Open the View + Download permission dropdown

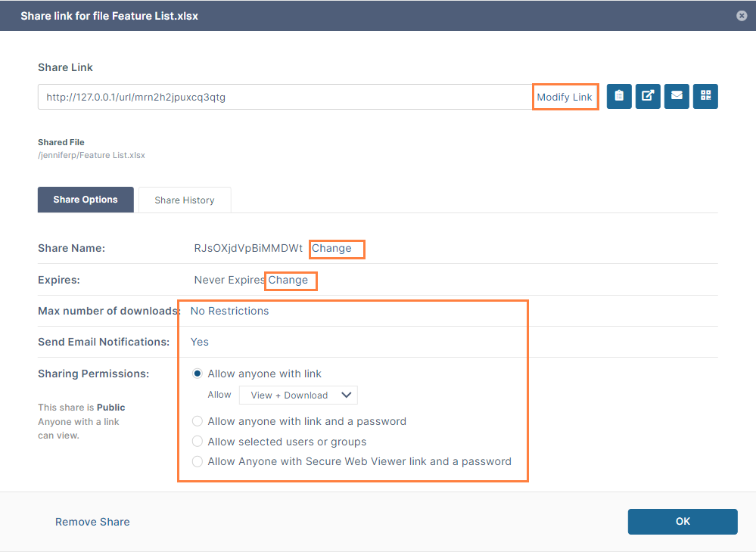click(x=298, y=395)
